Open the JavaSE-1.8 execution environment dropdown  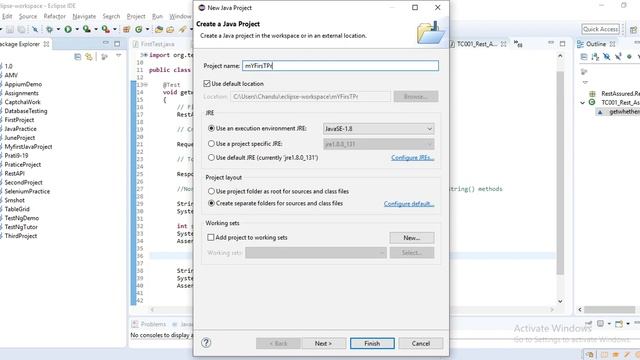[x=378, y=129]
